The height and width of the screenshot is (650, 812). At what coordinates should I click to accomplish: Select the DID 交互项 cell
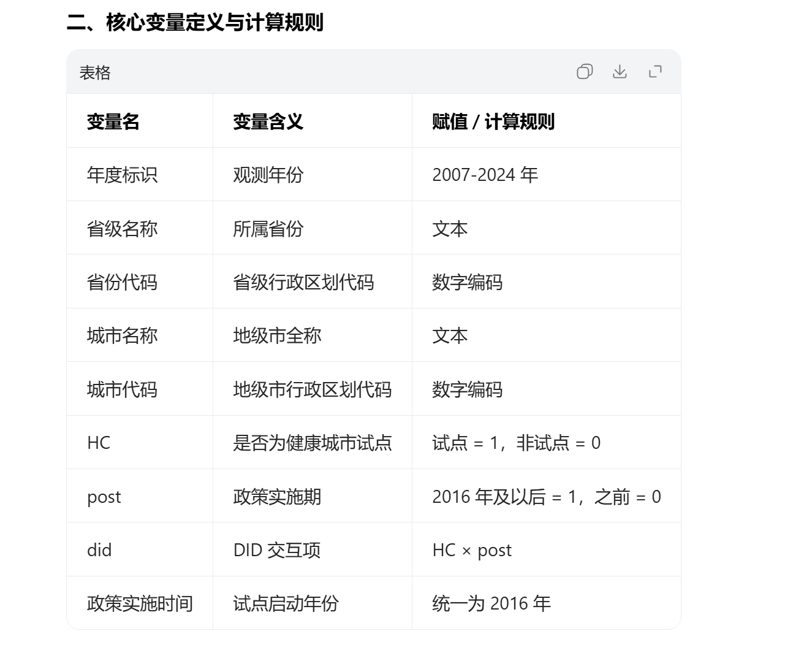[x=276, y=550]
